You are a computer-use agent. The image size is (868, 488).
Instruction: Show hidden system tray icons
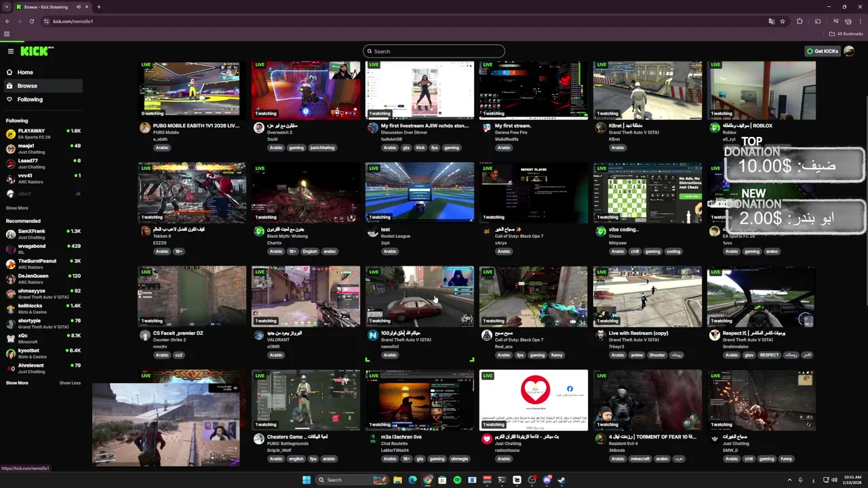788,480
